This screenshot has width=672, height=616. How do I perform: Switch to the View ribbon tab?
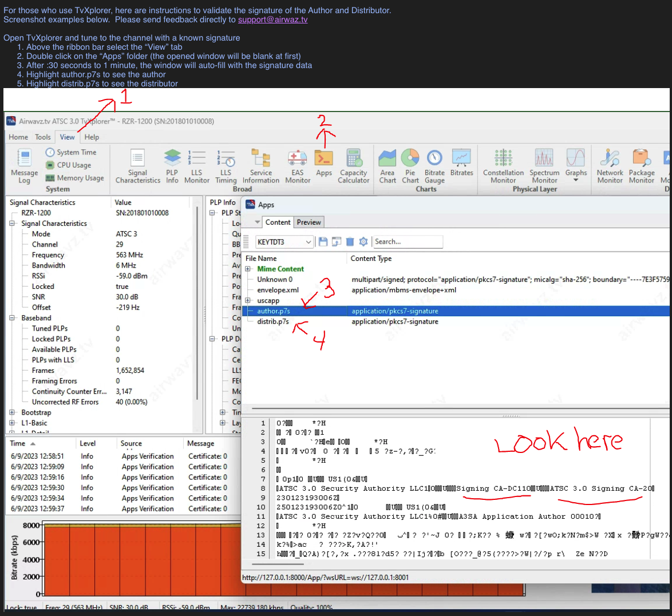(x=68, y=137)
